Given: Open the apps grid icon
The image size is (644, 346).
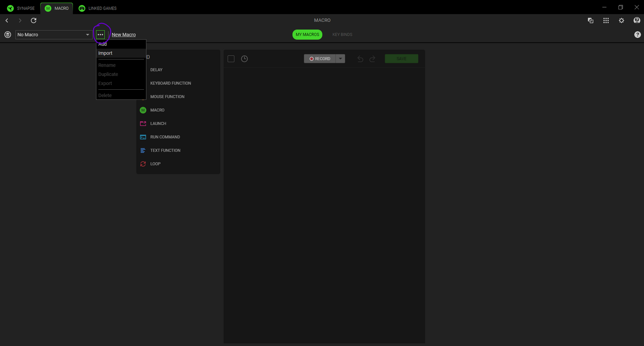Looking at the screenshot, I should 606,21.
